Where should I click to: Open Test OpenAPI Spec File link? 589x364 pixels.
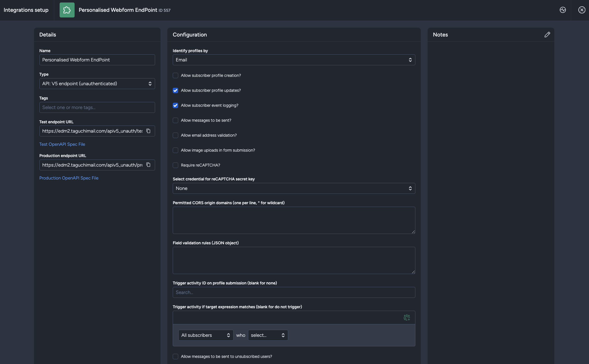(62, 144)
